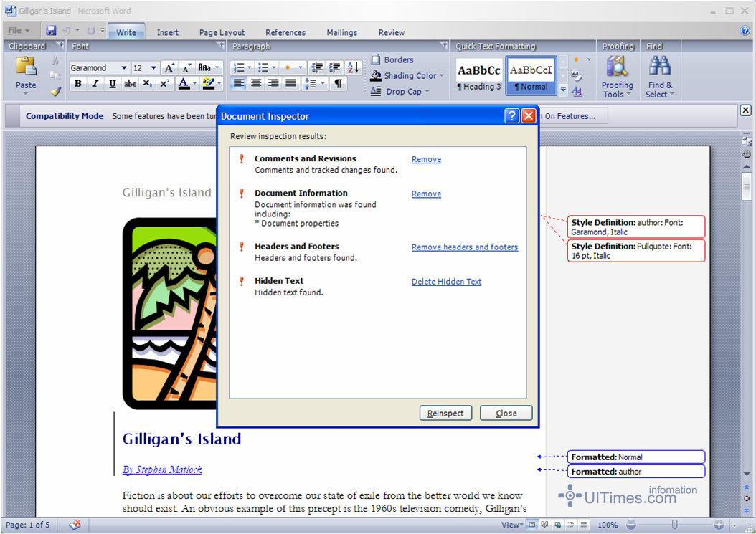756x534 pixels.
Task: Toggle Justify paragraph alignment
Action: point(290,84)
